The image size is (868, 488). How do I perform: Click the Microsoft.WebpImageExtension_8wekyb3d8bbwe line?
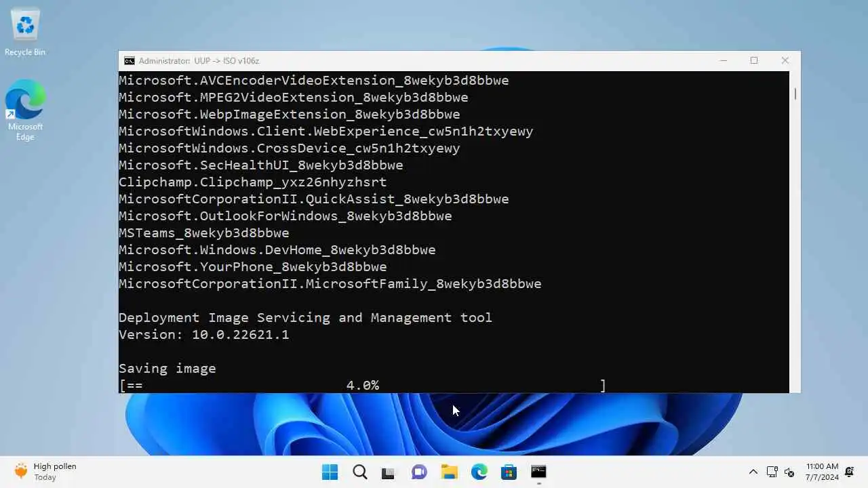pyautogui.click(x=290, y=115)
